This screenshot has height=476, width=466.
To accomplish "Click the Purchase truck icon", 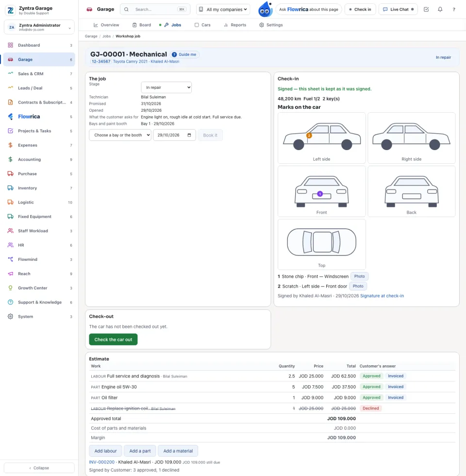I will (x=10, y=174).
